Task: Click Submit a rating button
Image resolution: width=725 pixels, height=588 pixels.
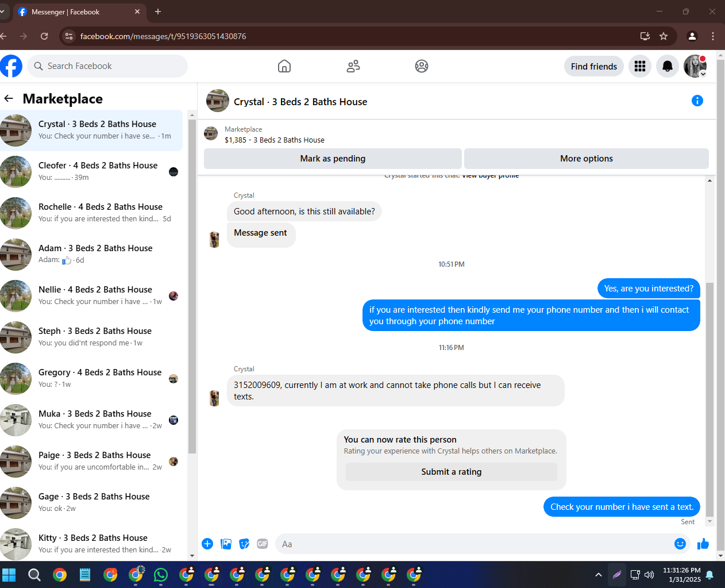Action: (452, 472)
